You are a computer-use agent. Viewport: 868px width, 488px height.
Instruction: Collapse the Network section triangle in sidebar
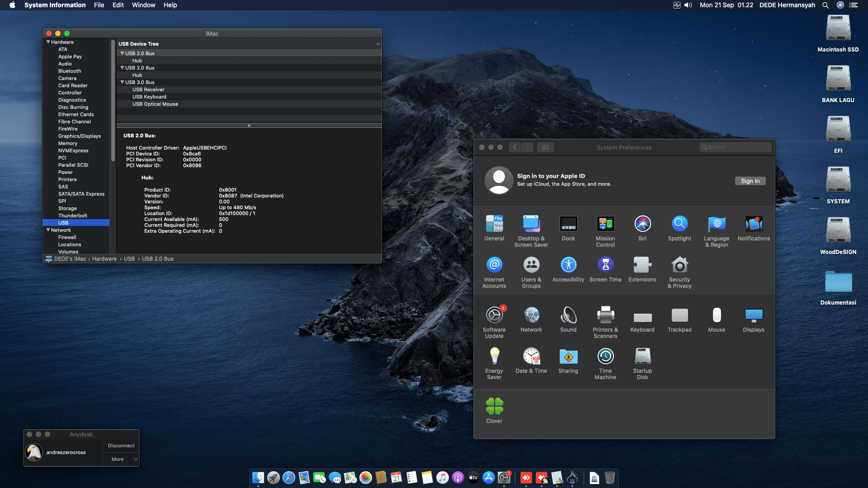(x=48, y=230)
